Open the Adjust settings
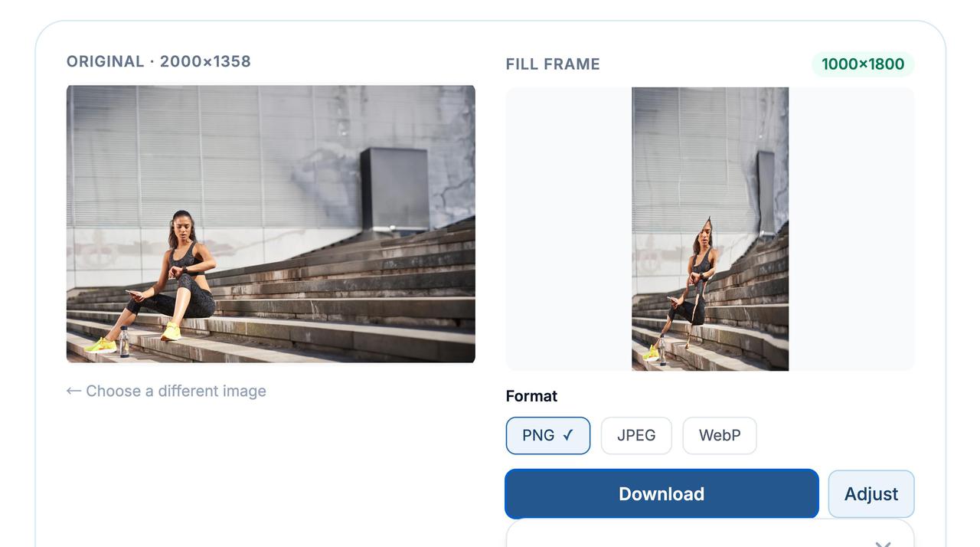Screen dimensions: 980x547 point(871,494)
